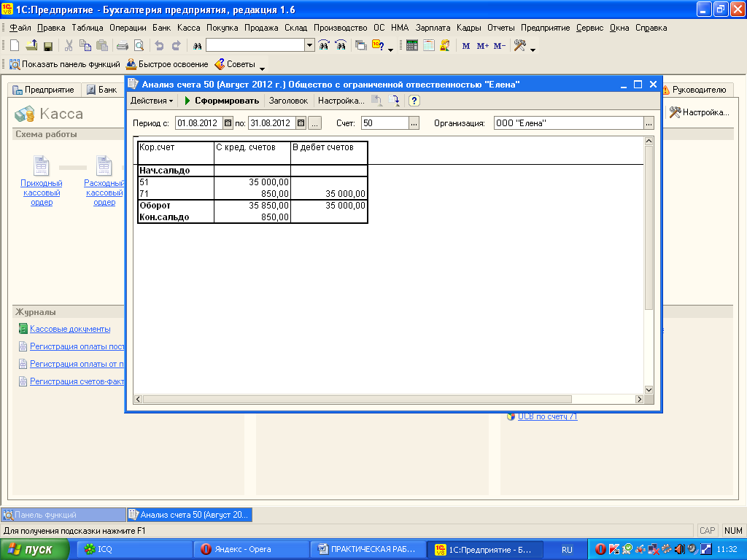The width and height of the screenshot is (747, 560).
Task: Click the Paste clipboard icon
Action: pyautogui.click(x=102, y=46)
